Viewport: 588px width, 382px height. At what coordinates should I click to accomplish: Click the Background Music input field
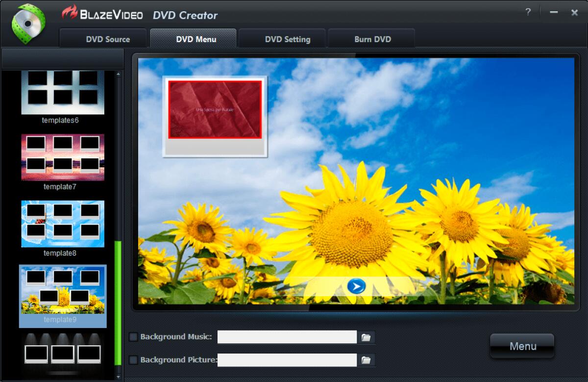click(287, 337)
